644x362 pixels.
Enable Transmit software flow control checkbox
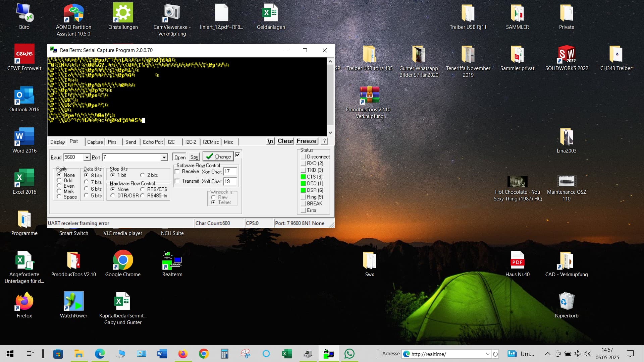[177, 181]
